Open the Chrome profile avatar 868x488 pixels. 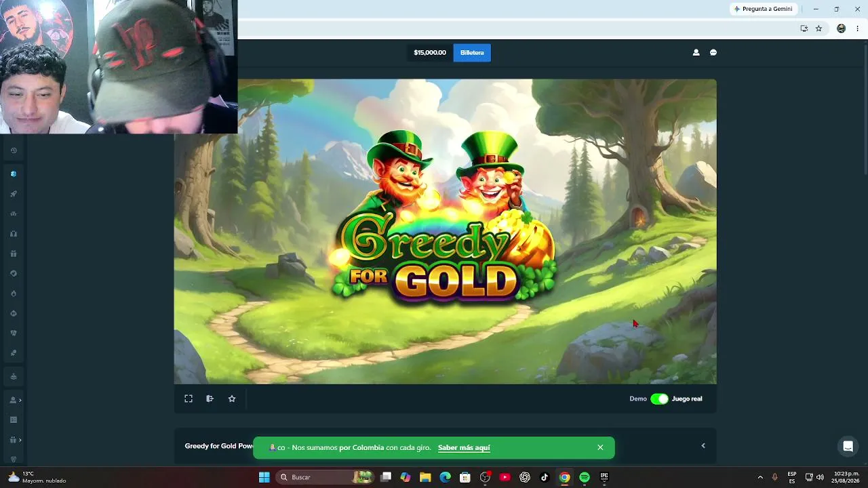click(842, 28)
